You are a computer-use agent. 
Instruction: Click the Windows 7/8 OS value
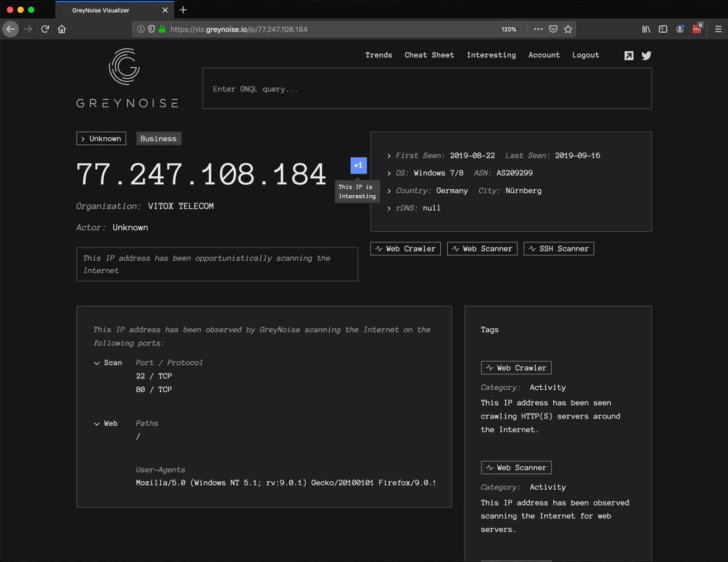[x=439, y=173]
